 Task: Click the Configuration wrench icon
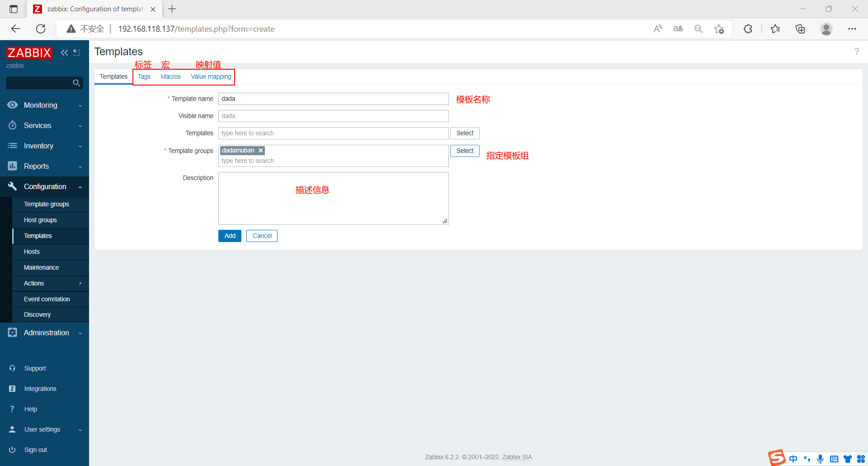[x=13, y=186]
